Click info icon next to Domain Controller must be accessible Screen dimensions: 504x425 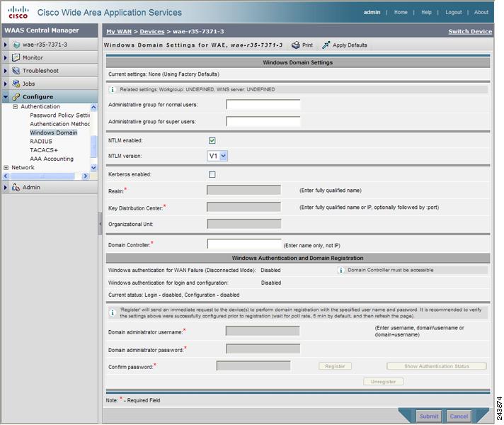[340, 271]
